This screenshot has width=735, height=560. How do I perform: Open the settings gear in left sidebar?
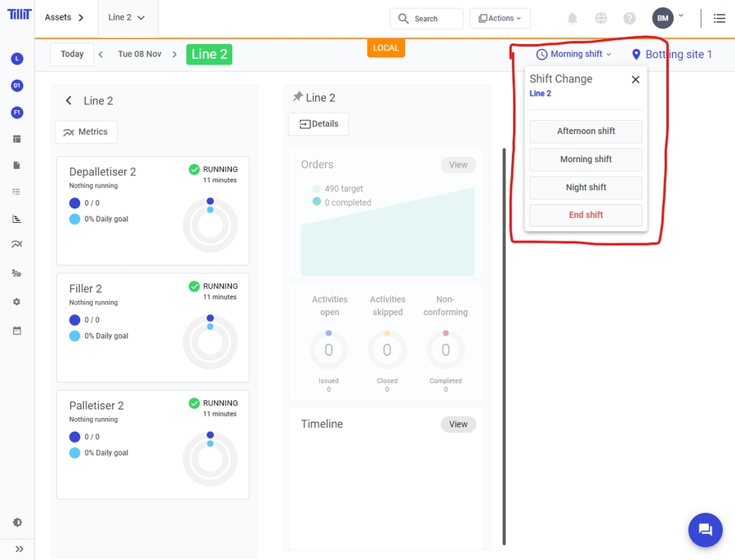pos(17,302)
